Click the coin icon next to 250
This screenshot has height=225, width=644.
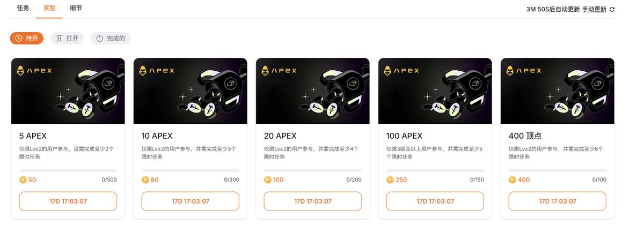(390, 179)
